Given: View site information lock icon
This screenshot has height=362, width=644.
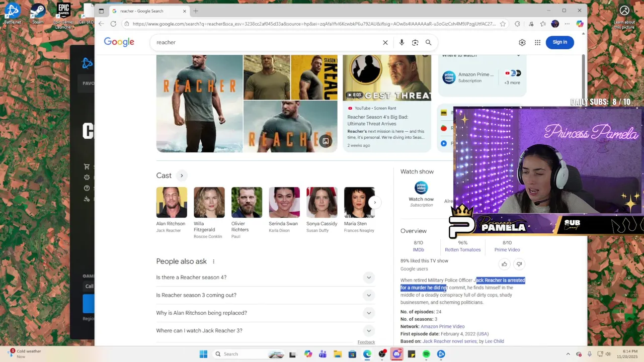Looking at the screenshot, I should [x=126, y=24].
